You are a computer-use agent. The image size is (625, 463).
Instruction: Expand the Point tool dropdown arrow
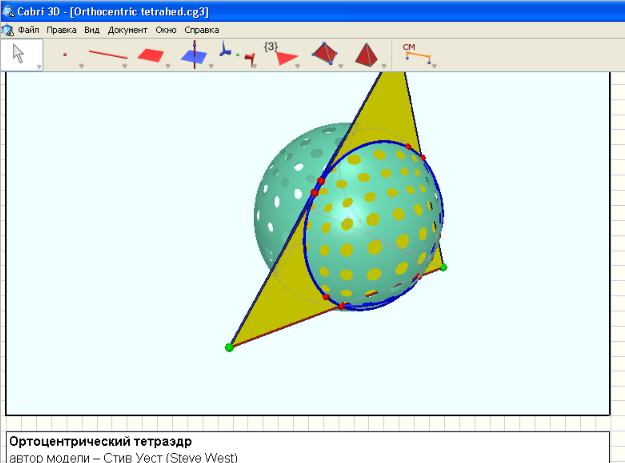81,66
